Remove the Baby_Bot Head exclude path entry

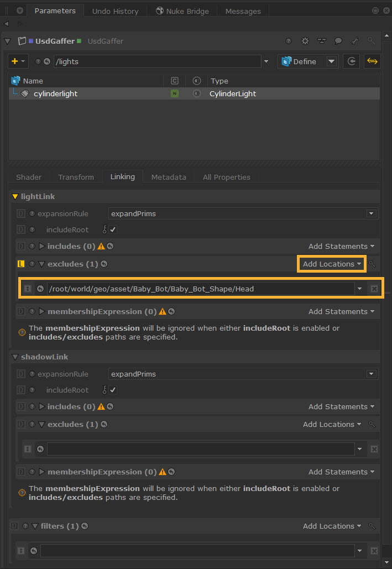tap(374, 289)
